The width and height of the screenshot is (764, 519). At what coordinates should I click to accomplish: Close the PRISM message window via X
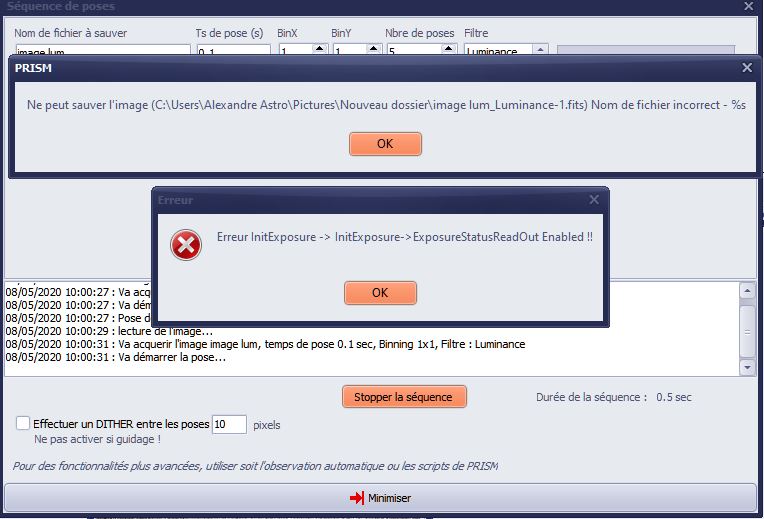pyautogui.click(x=746, y=68)
